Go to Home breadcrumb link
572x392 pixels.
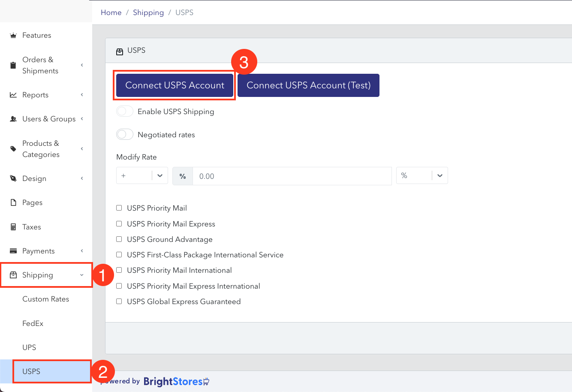(x=111, y=12)
